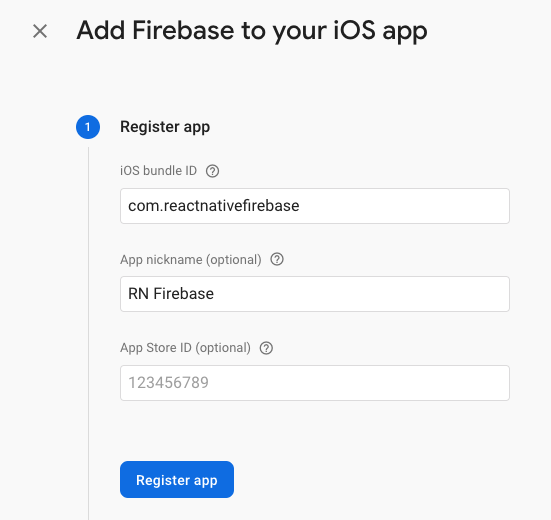Click the vertical stepper line below step 1

88,333
